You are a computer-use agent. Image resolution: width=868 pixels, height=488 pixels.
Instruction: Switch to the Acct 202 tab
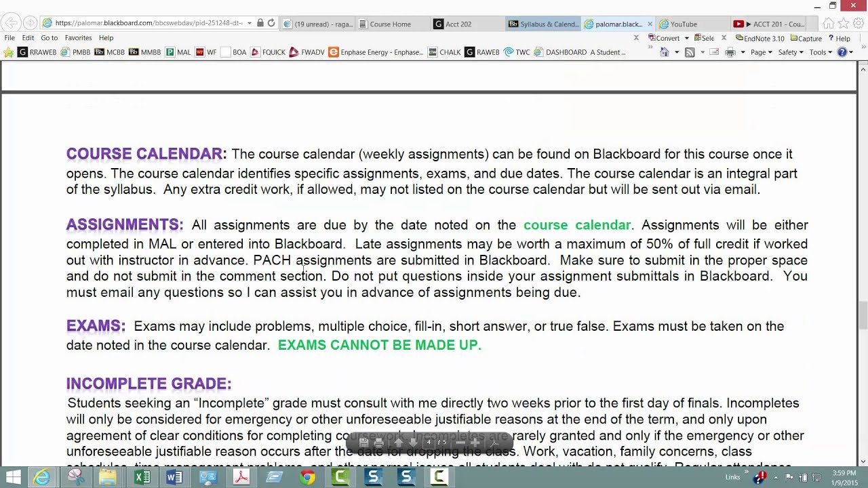click(x=467, y=24)
